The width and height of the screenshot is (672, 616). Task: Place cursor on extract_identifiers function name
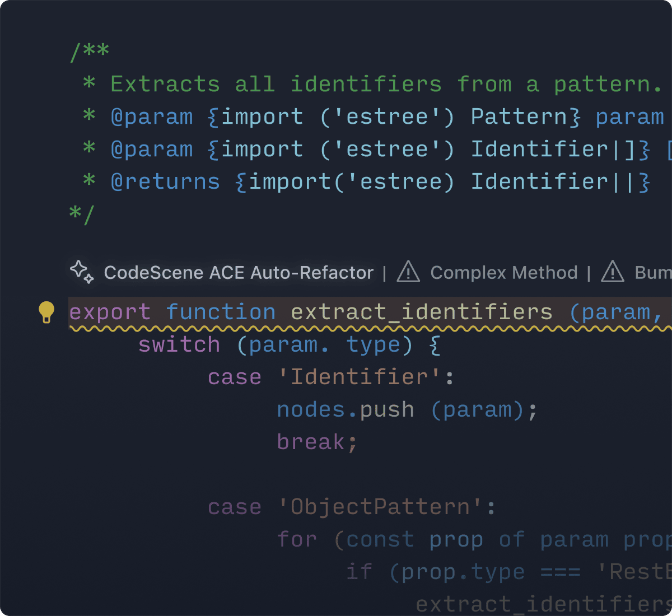pyautogui.click(x=422, y=312)
